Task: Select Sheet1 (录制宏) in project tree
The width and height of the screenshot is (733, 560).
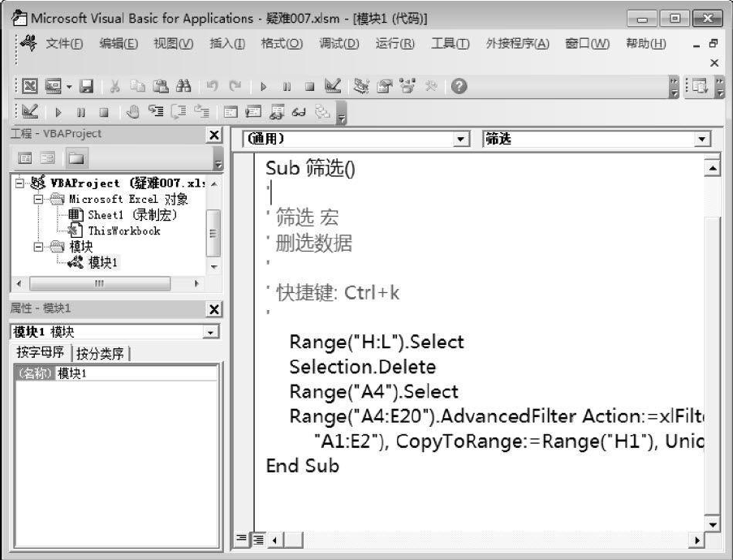Action: coord(132,215)
